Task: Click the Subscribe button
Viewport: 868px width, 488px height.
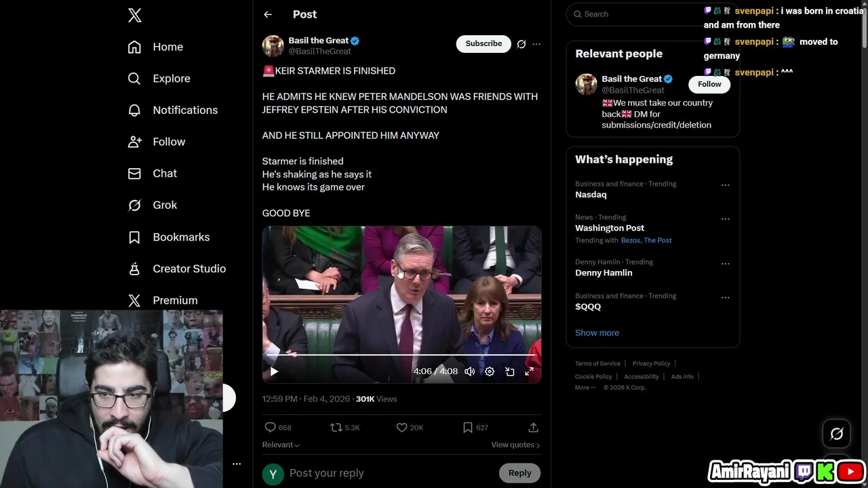Action: coord(484,43)
